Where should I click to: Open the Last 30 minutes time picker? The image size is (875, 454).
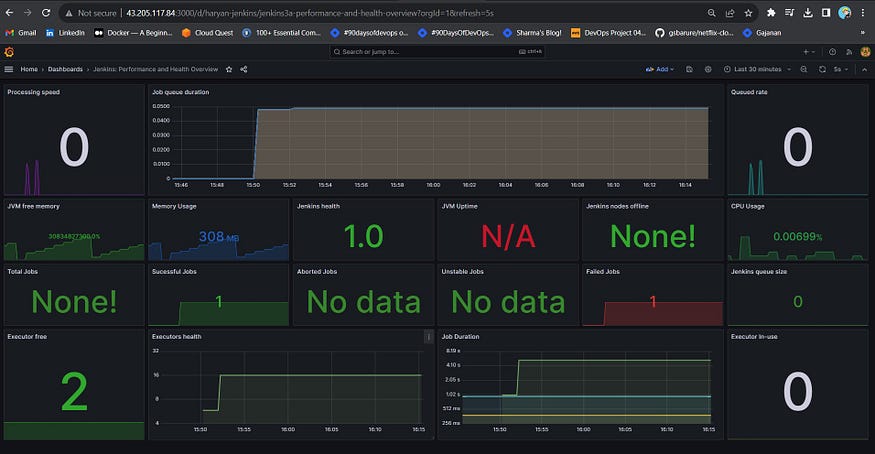point(757,69)
